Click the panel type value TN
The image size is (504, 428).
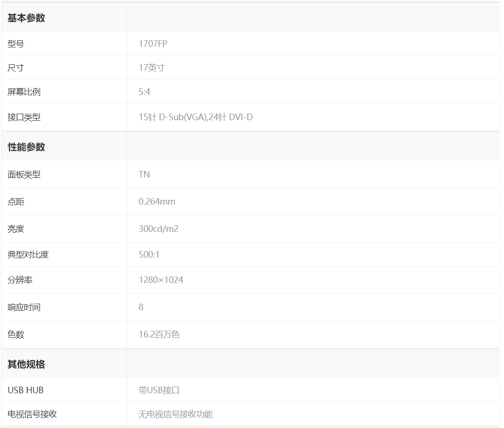(144, 175)
